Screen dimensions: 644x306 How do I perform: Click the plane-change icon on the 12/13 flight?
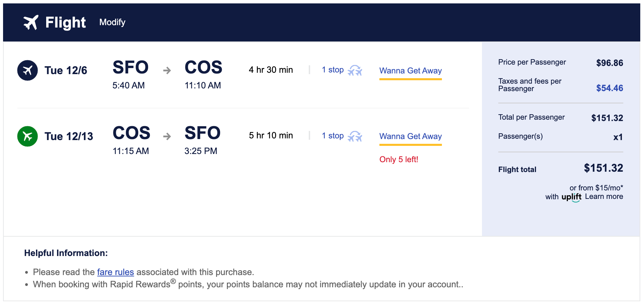click(355, 136)
